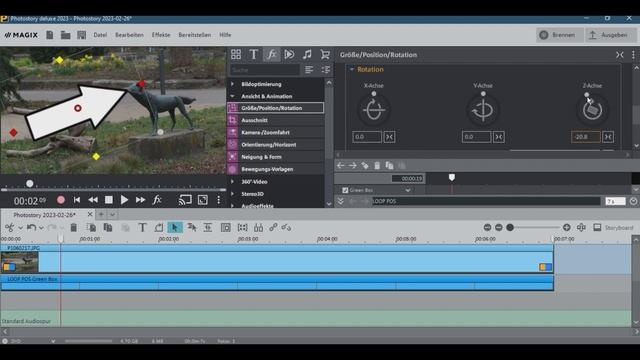
Task: Click the optimize view icon beside zoom slider
Action: tap(581, 227)
